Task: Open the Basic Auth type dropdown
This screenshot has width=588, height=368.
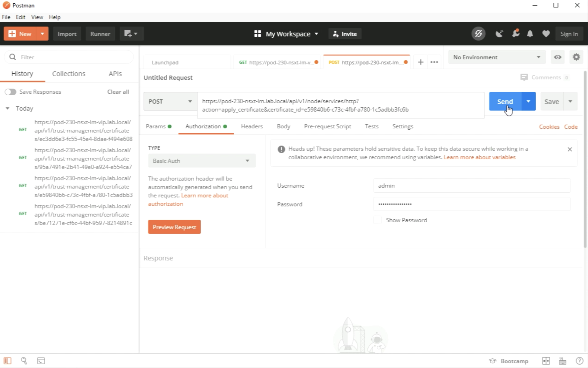Action: [x=202, y=161]
